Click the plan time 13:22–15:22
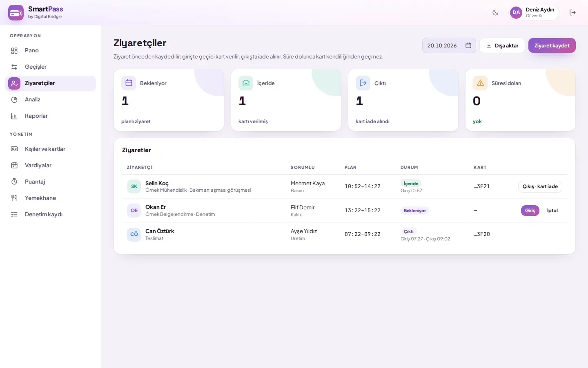588x368 pixels. (x=363, y=211)
